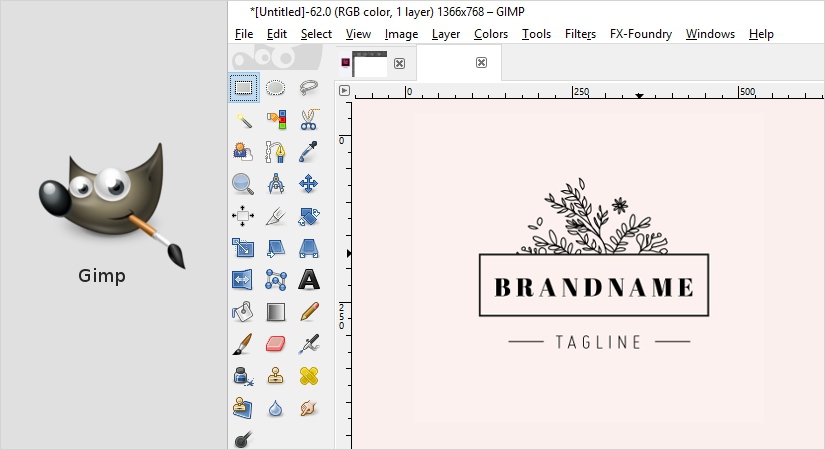Choose the Free Select lasso tool
The width and height of the screenshot is (825, 450).
[309, 88]
